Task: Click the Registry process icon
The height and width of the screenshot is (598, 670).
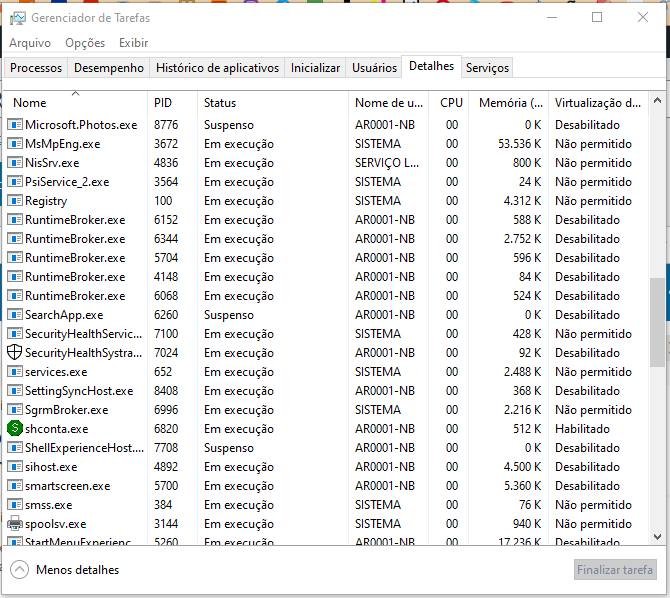Action: pos(15,201)
